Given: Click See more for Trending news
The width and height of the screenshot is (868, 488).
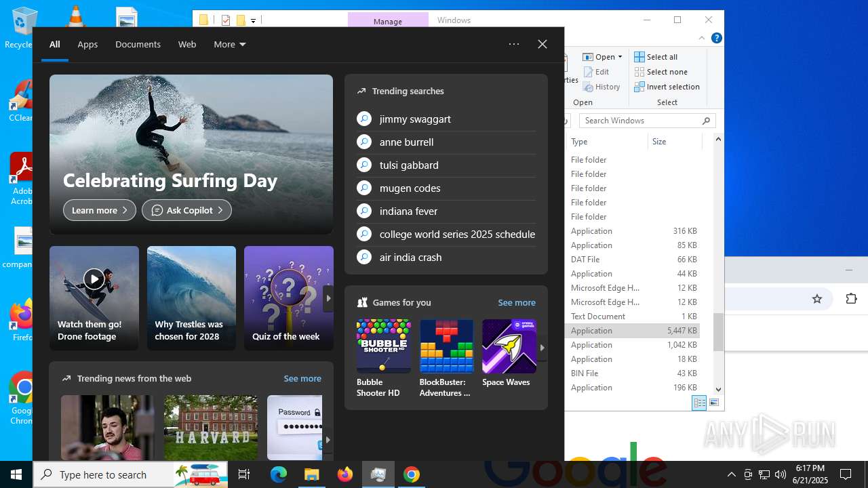Looking at the screenshot, I should 302,378.
